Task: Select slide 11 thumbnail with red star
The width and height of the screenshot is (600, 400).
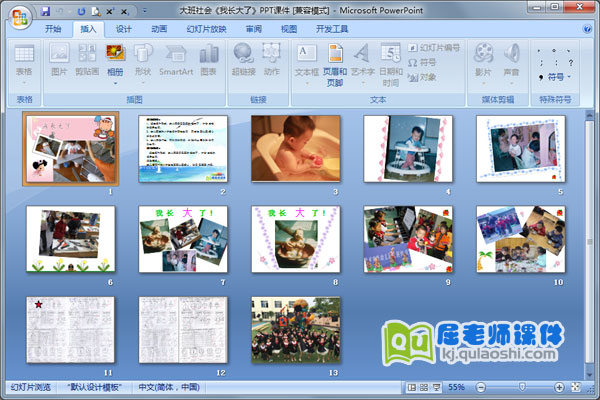Action: [71, 330]
